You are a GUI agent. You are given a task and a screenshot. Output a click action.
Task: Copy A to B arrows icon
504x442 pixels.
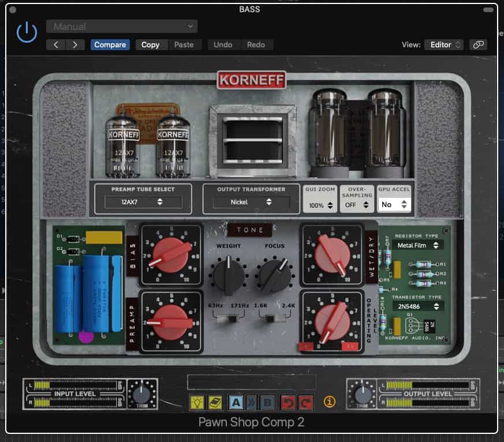tap(252, 402)
